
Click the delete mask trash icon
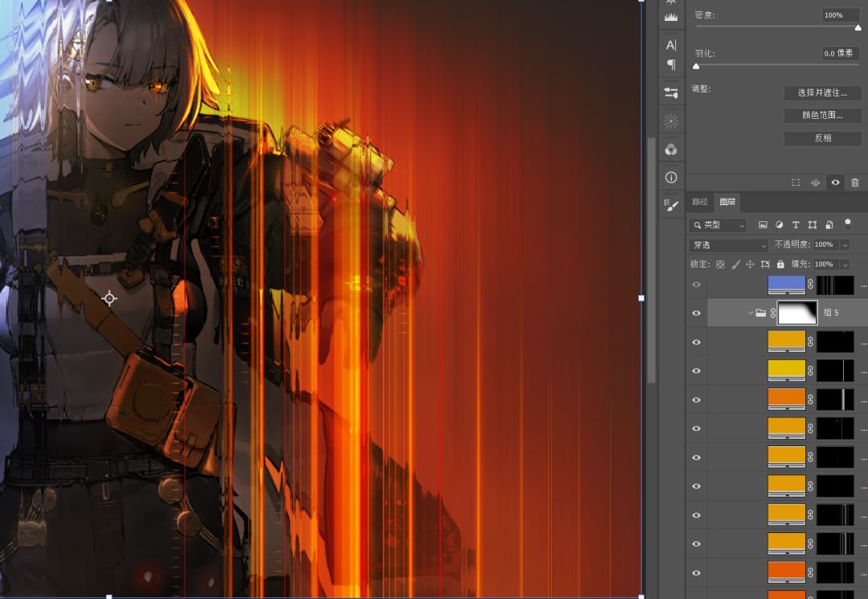coord(855,183)
